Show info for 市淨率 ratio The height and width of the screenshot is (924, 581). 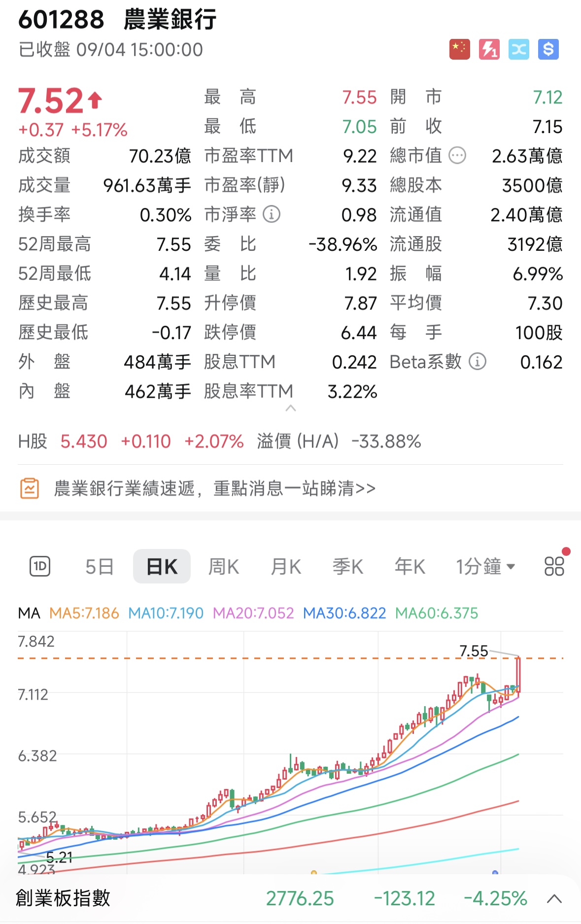[272, 214]
